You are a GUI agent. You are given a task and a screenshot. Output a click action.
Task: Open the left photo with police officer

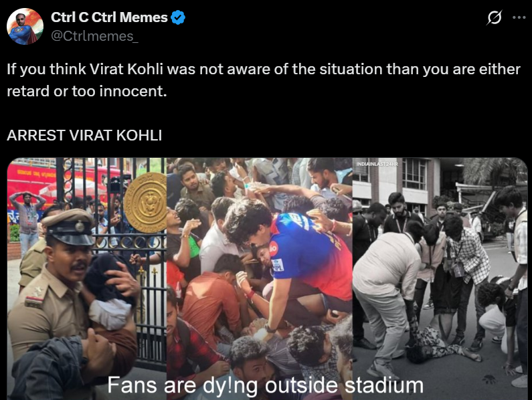tap(87, 278)
